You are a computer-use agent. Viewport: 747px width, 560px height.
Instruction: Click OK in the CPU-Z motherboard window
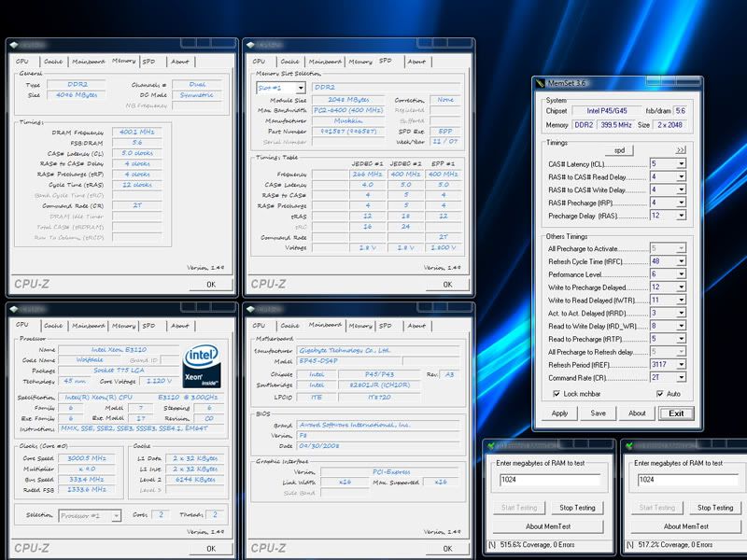click(448, 549)
